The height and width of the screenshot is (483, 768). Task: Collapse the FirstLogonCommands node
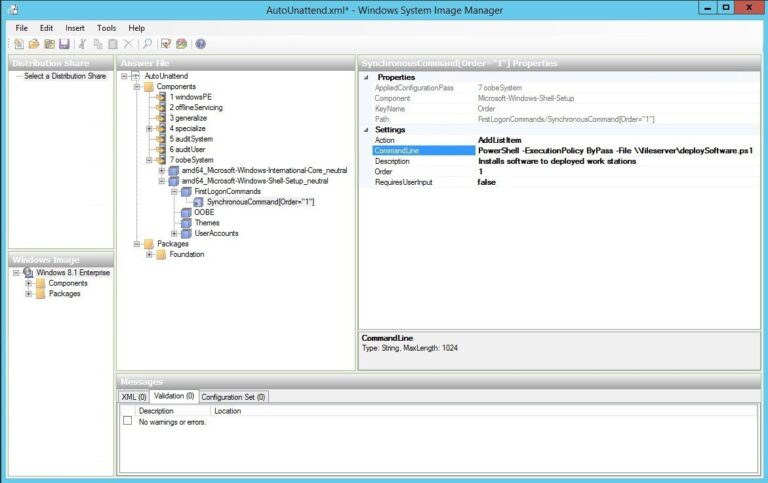[x=174, y=192]
